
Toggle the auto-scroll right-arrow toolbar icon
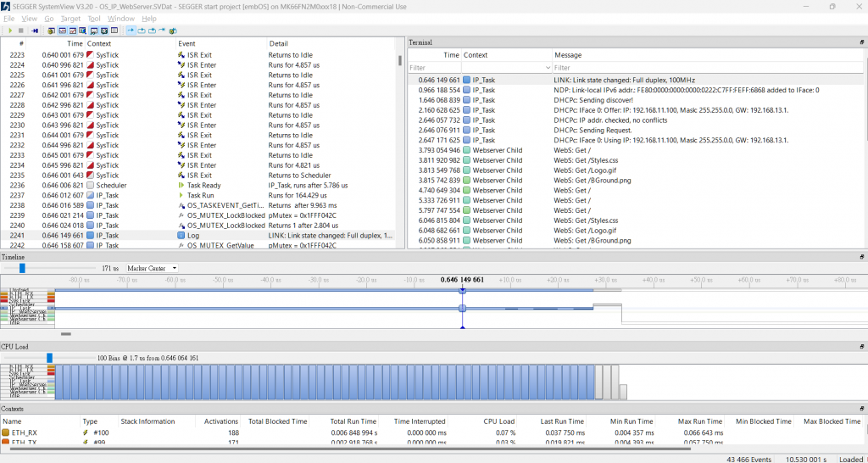(131, 31)
